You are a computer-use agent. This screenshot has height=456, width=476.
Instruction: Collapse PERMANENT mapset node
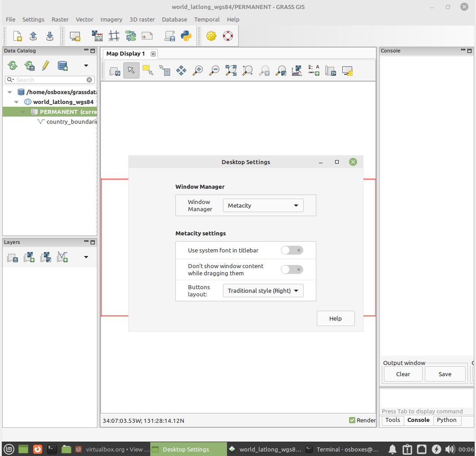[x=23, y=112]
